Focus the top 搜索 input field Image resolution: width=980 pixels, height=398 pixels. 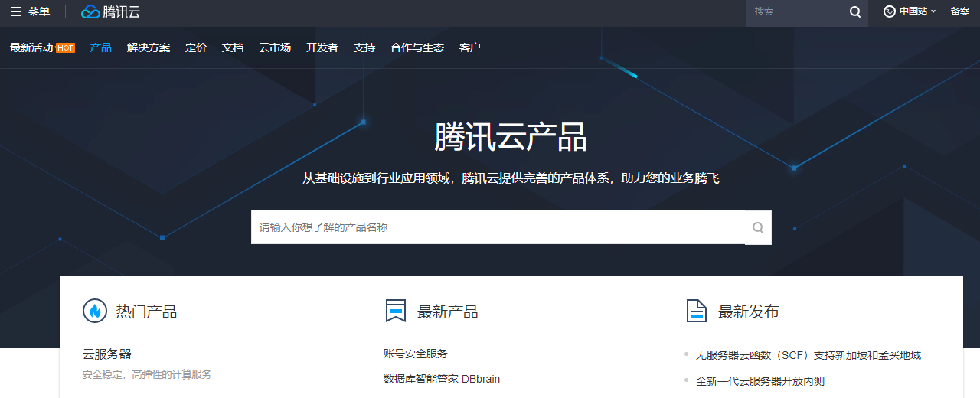click(796, 11)
